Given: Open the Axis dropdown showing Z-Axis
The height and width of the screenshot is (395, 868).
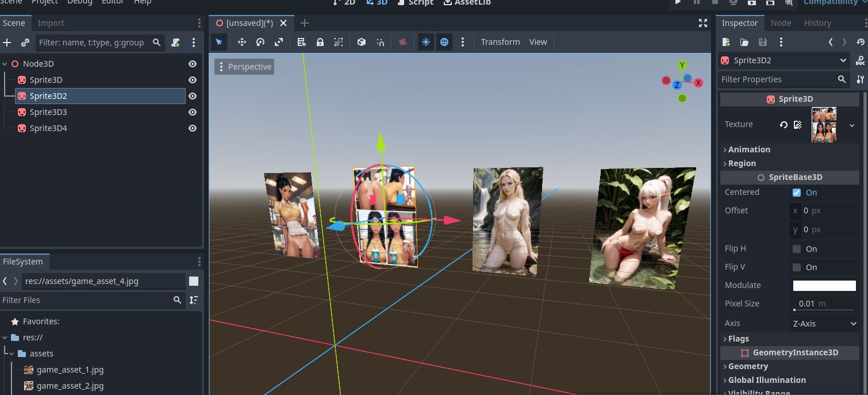Looking at the screenshot, I should [824, 324].
